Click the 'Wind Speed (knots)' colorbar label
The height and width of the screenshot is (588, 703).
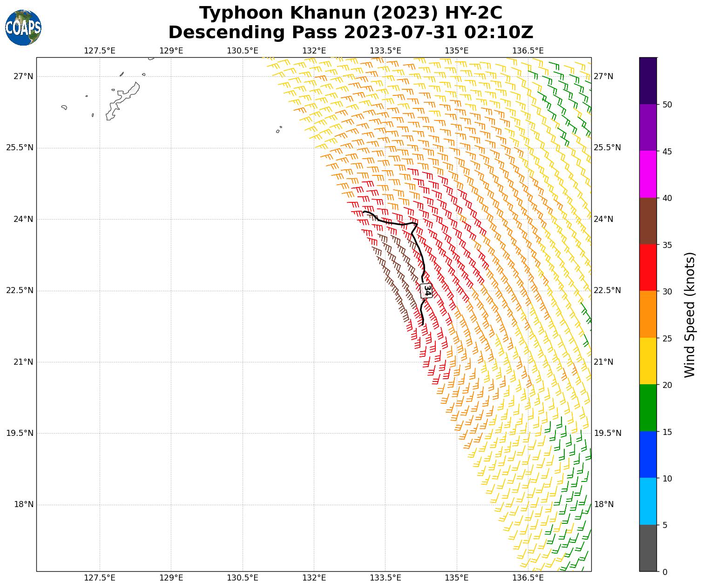click(x=689, y=314)
